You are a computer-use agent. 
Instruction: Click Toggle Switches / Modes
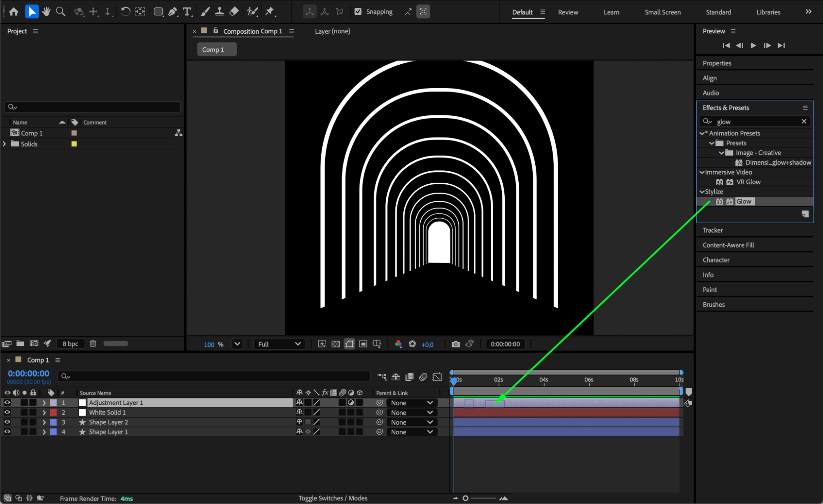click(x=333, y=498)
